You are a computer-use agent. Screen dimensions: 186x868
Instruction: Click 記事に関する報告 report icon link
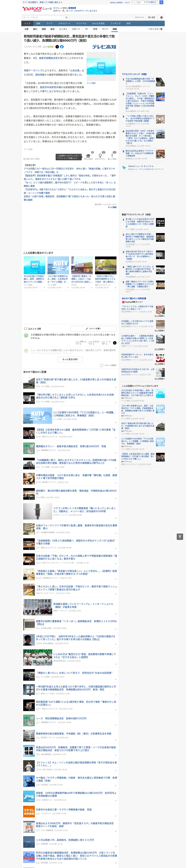(32, 159)
